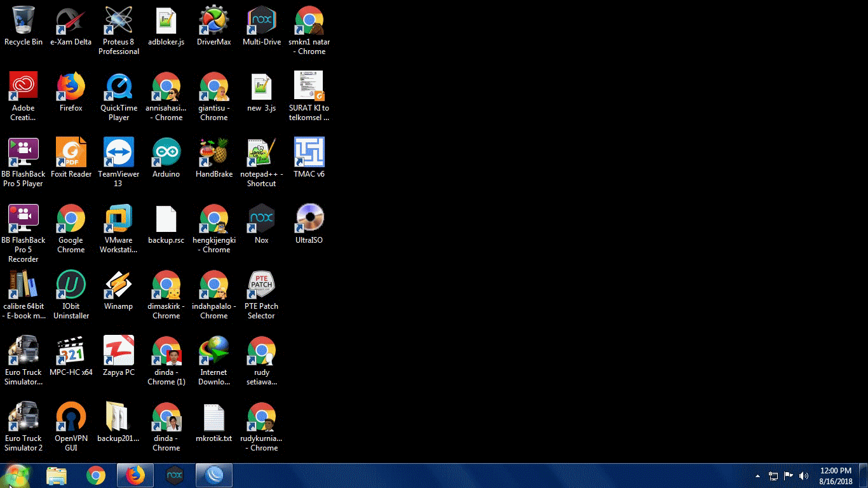
Task: Open Zapya PC shortcut
Action: point(119,356)
